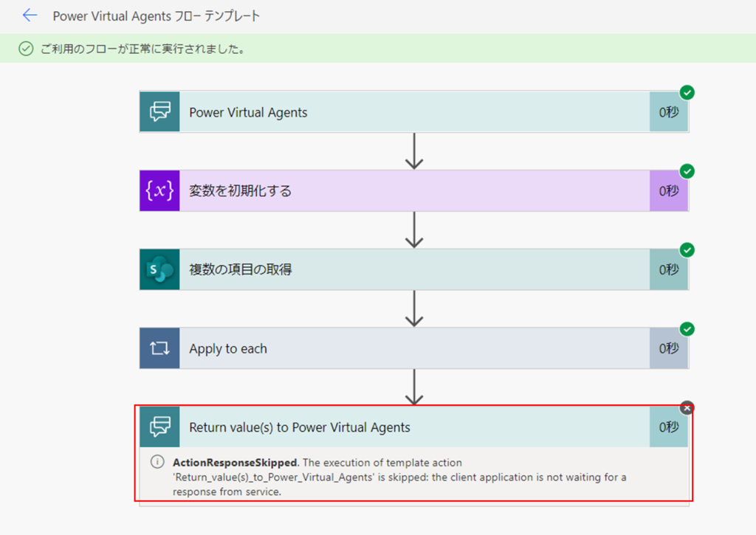The height and width of the screenshot is (535, 756).
Task: Click success checkmark on Power Virtual Agents step
Action: click(x=687, y=92)
